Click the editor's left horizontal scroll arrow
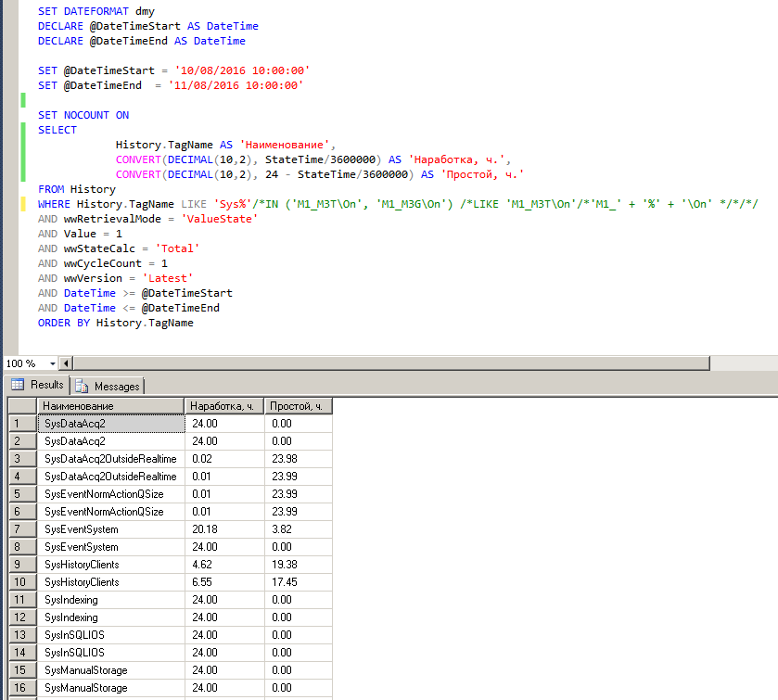The height and width of the screenshot is (700, 778). click(x=66, y=363)
